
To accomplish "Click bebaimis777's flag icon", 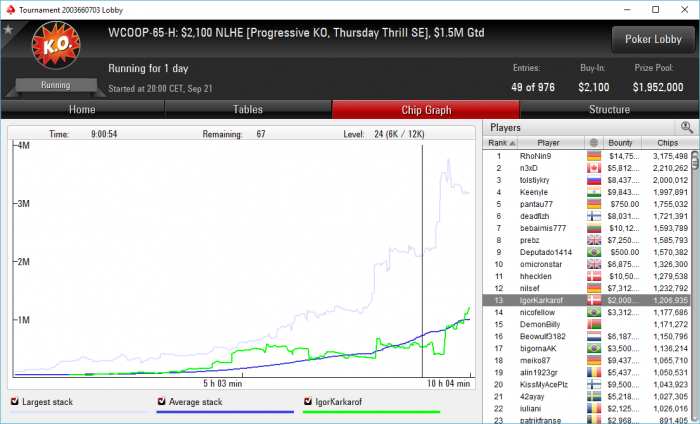I will 594,229.
